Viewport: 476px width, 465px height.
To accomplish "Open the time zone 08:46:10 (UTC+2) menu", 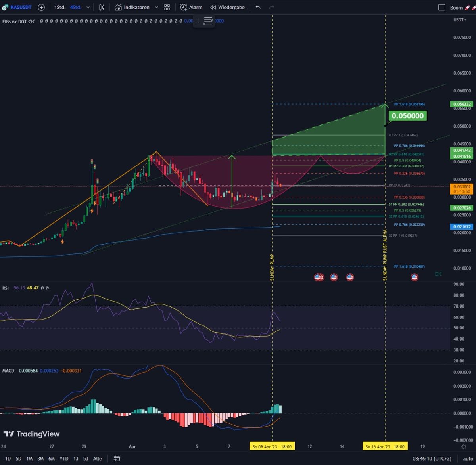I will [432, 458].
